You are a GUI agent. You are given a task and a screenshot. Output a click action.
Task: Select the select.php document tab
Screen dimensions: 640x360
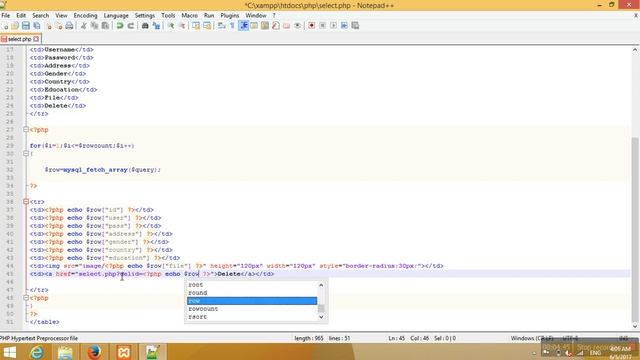(x=19, y=39)
